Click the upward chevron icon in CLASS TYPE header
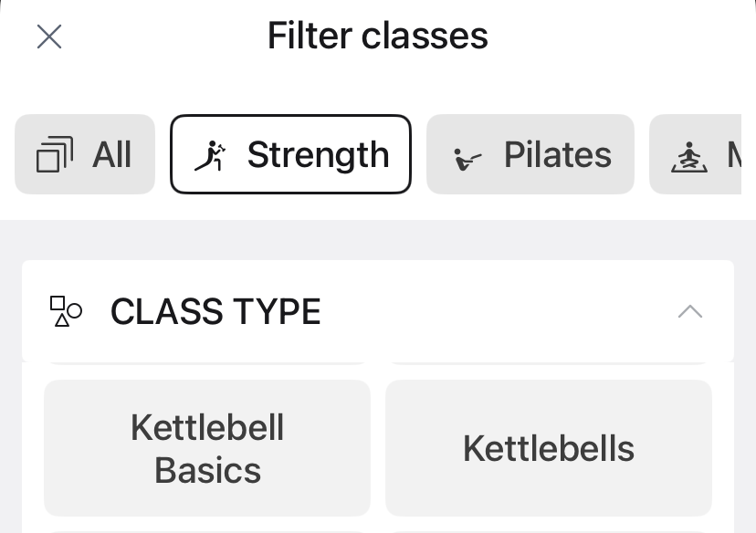 [x=690, y=311]
